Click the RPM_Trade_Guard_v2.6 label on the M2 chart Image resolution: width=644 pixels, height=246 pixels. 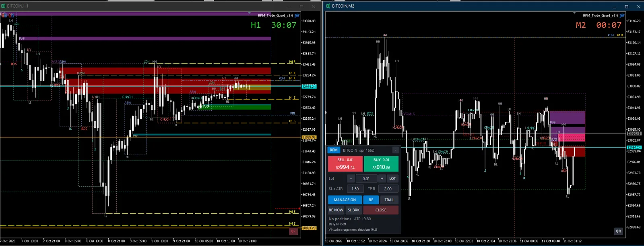click(x=600, y=15)
